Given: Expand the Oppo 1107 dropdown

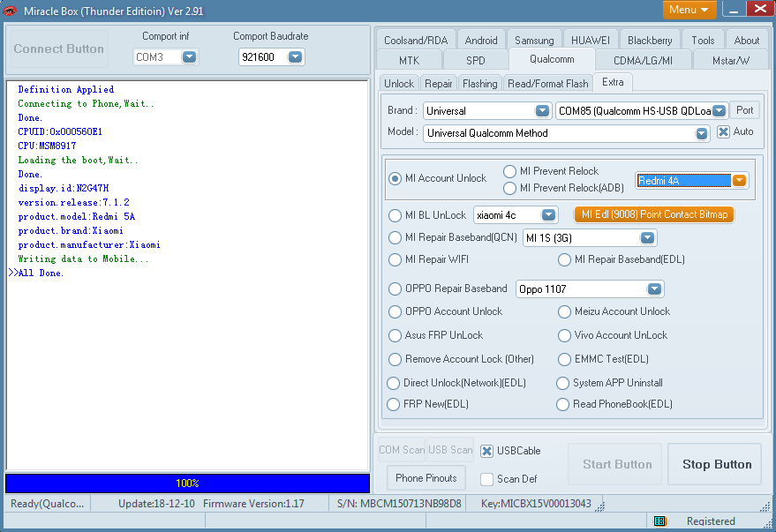Looking at the screenshot, I should (654, 288).
